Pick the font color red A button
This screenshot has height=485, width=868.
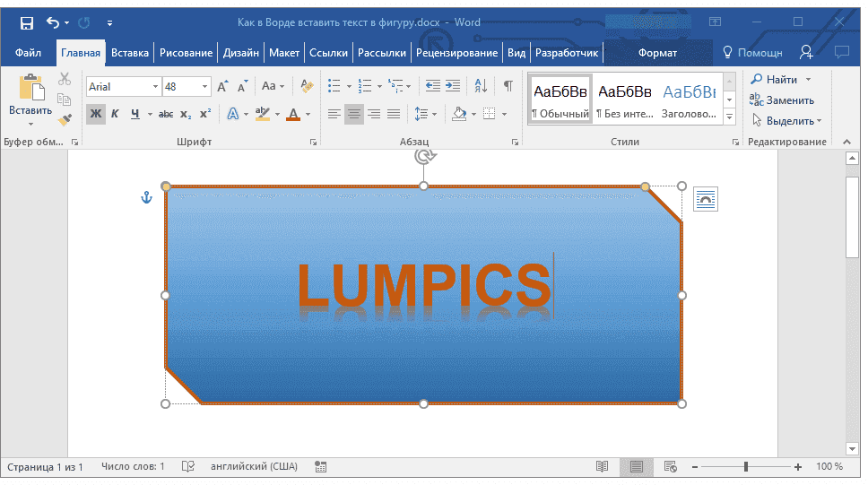[x=293, y=114]
